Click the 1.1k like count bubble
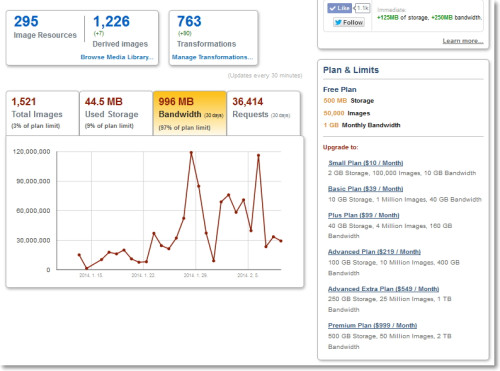The width and height of the screenshot is (500, 371). [x=362, y=8]
